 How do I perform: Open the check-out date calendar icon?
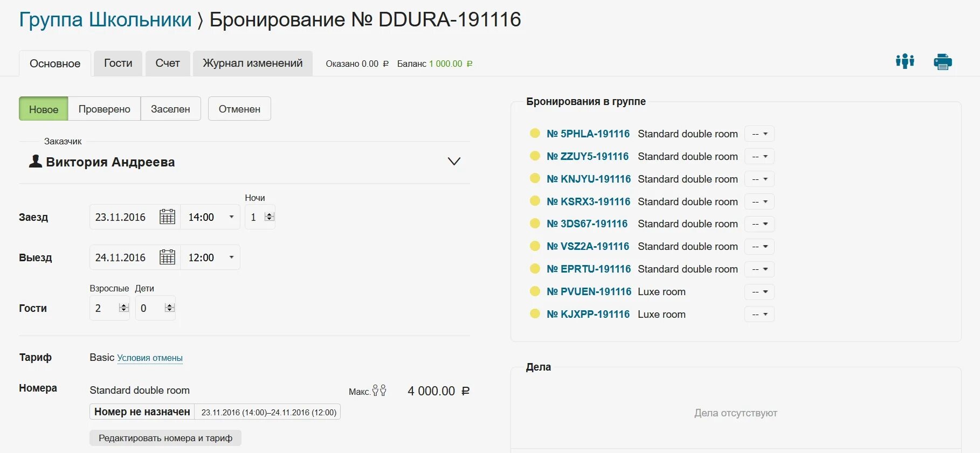point(167,257)
